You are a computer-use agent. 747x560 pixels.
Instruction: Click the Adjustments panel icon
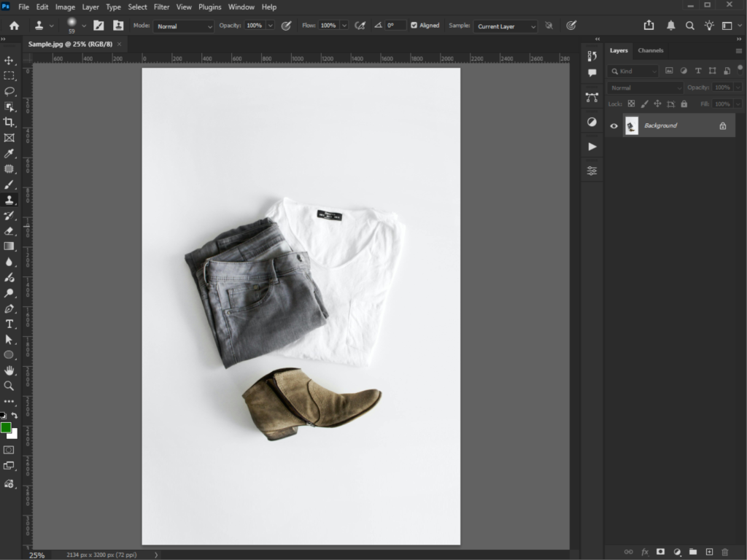591,122
